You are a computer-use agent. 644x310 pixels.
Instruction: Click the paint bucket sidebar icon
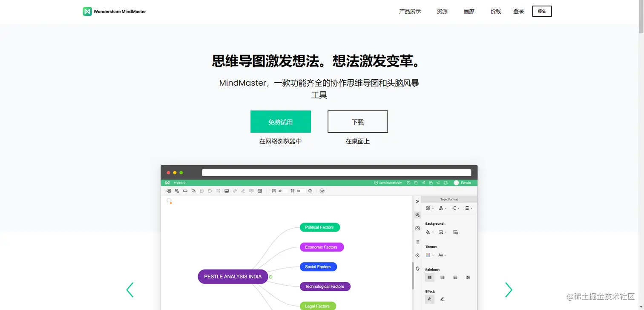tap(417, 215)
